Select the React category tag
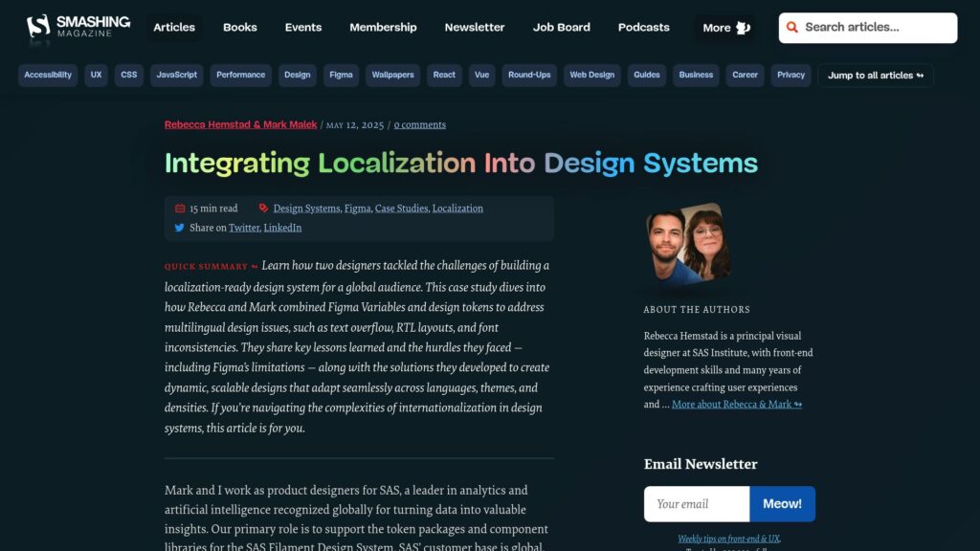 pyautogui.click(x=444, y=75)
